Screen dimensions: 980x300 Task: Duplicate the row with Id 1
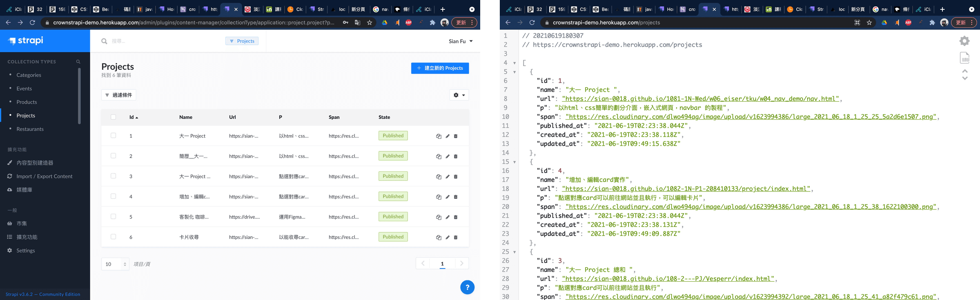point(439,136)
